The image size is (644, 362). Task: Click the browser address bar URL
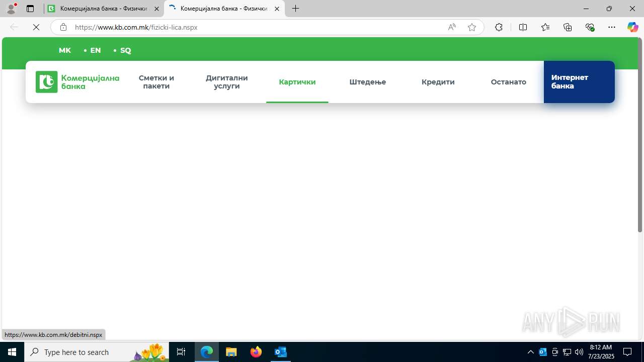point(136,27)
